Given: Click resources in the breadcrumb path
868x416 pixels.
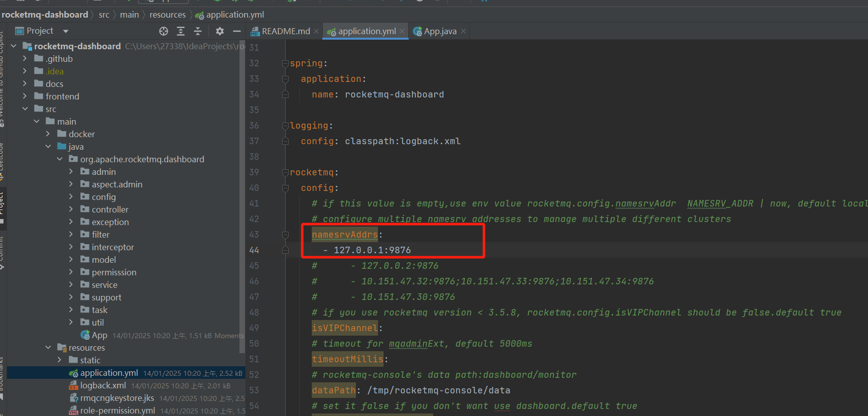Looking at the screenshot, I should 168,15.
